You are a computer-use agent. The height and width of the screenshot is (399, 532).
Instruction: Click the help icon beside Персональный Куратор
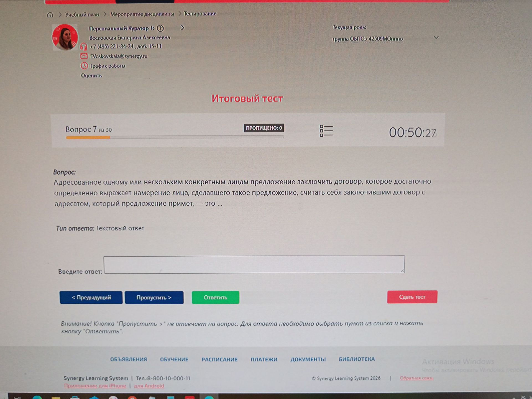(160, 28)
